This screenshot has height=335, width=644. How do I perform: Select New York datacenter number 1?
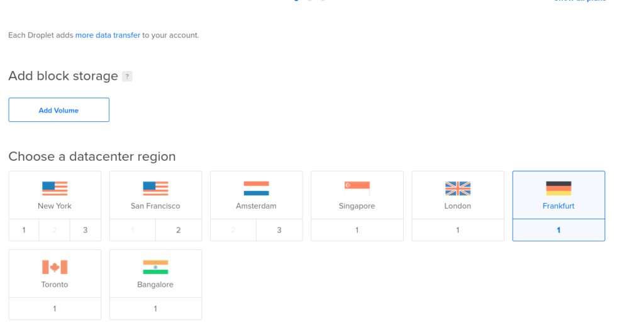pos(24,230)
